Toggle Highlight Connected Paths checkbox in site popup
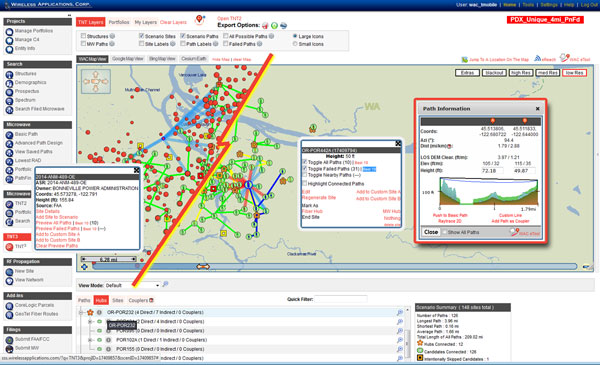 pyautogui.click(x=305, y=184)
